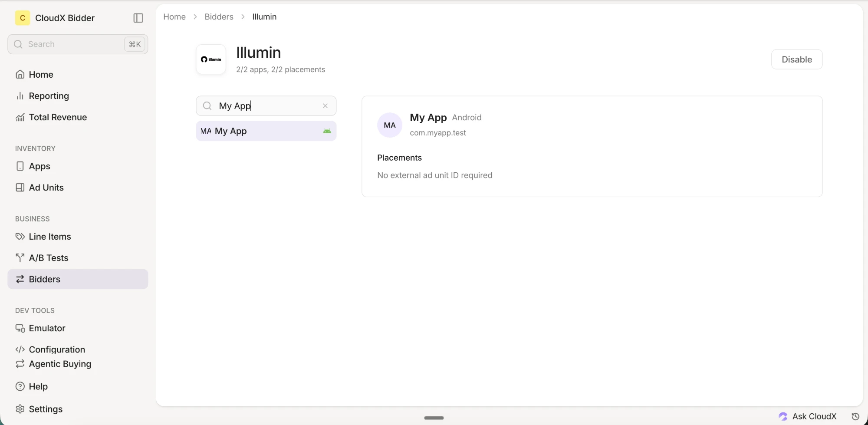Click the Illumin breadcrumb text
The image size is (868, 425).
tap(264, 17)
